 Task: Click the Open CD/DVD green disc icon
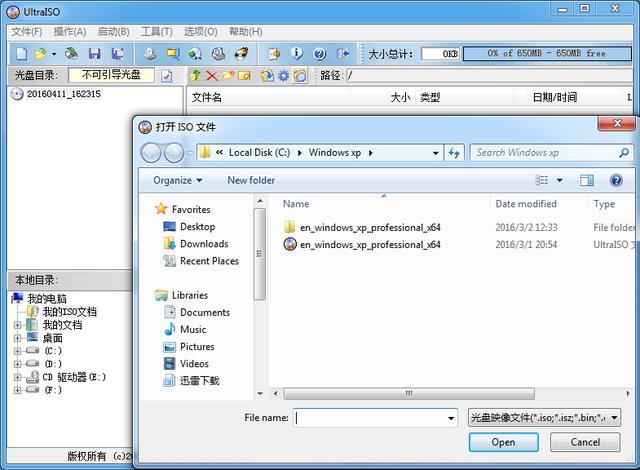click(71, 53)
